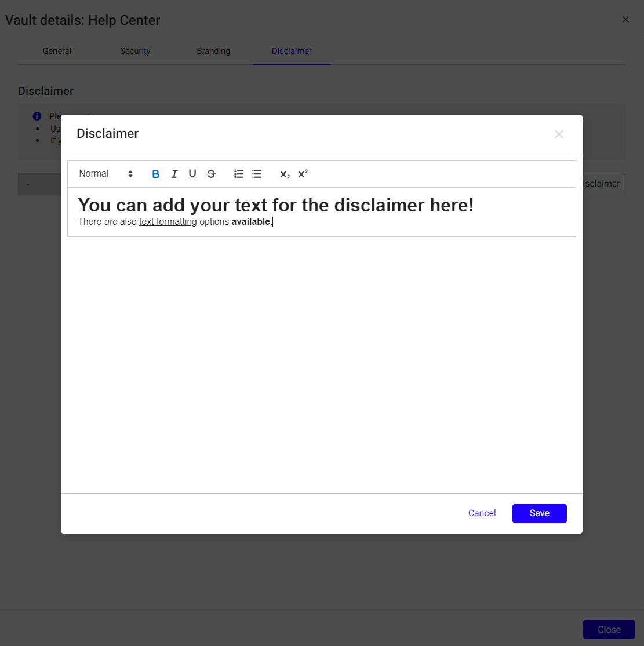Select the Disclaimer tab
The height and width of the screenshot is (646, 644).
pos(292,51)
